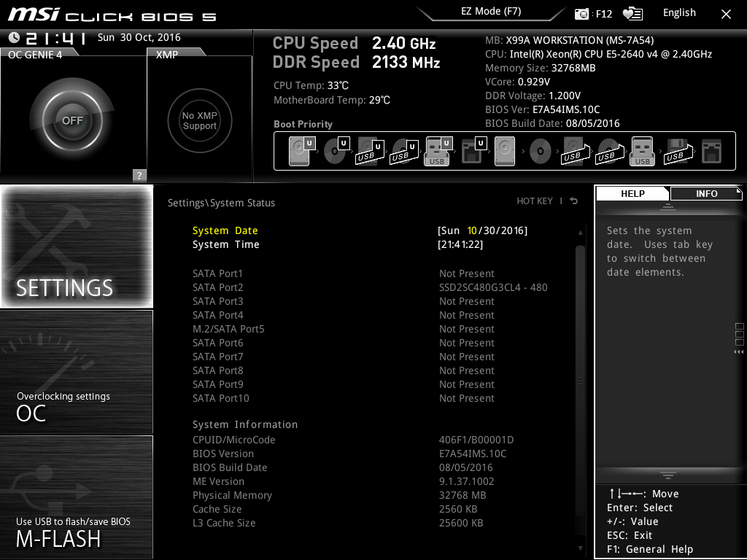Select M.2/SATA Port5 row

click(343, 329)
